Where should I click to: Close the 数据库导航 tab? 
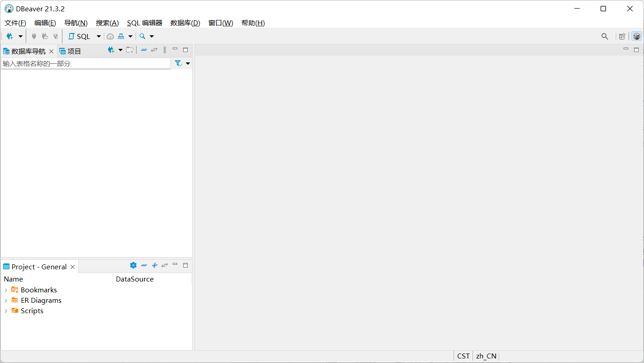(51, 51)
